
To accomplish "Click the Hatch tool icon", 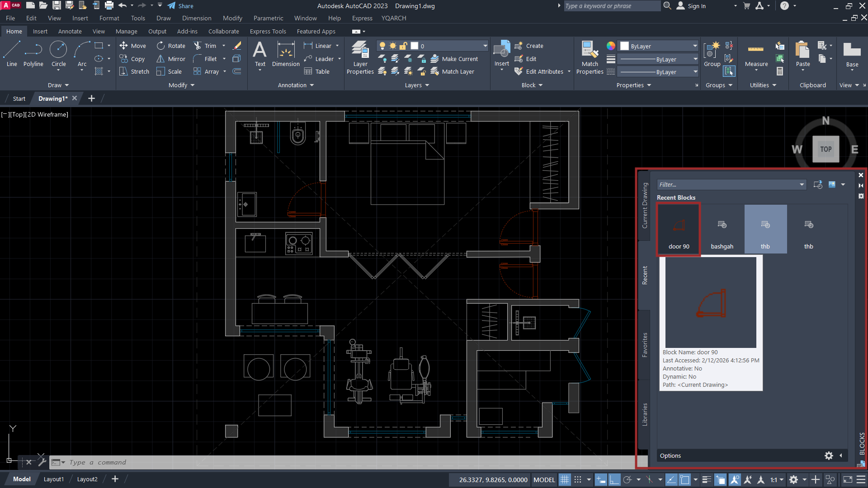I will 99,71.
